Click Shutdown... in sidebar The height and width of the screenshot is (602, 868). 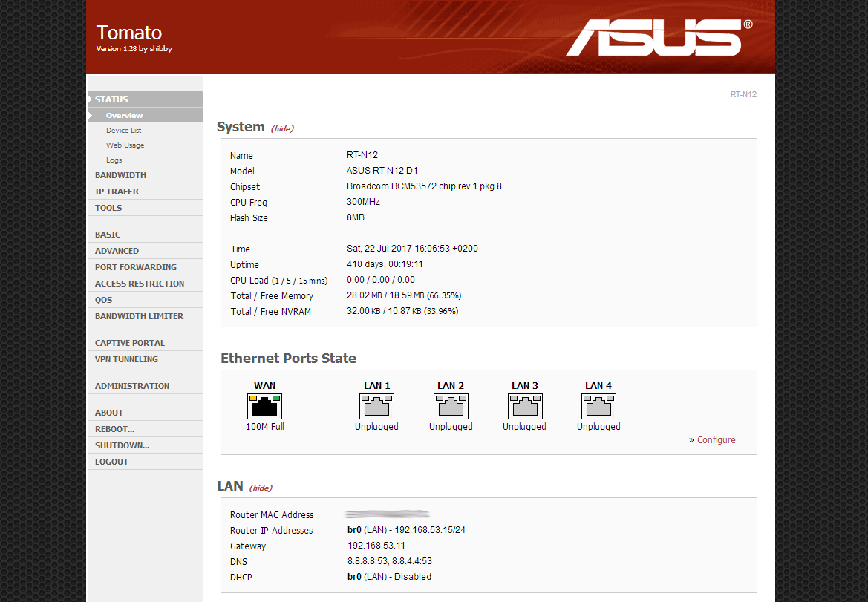[146, 445]
